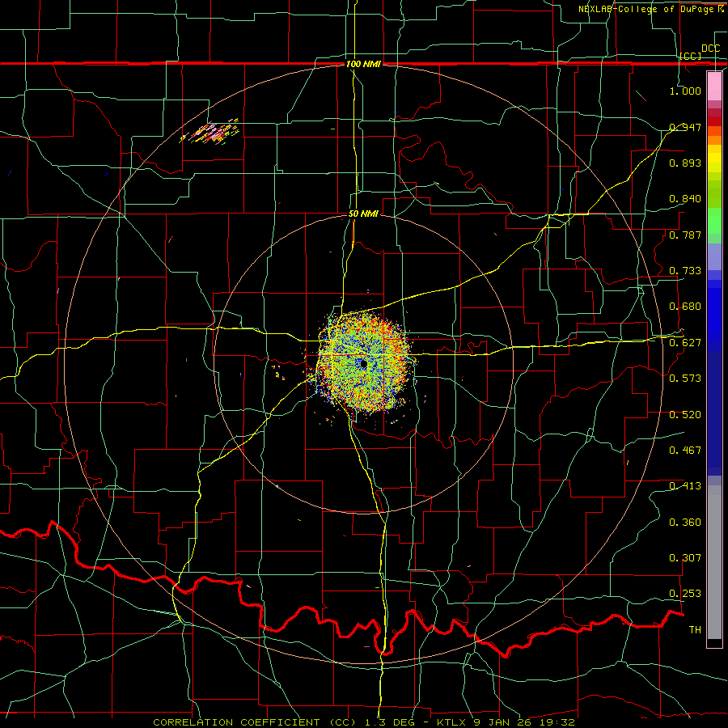
Task: Pick the bright green segment of the color bar
Action: (714, 221)
